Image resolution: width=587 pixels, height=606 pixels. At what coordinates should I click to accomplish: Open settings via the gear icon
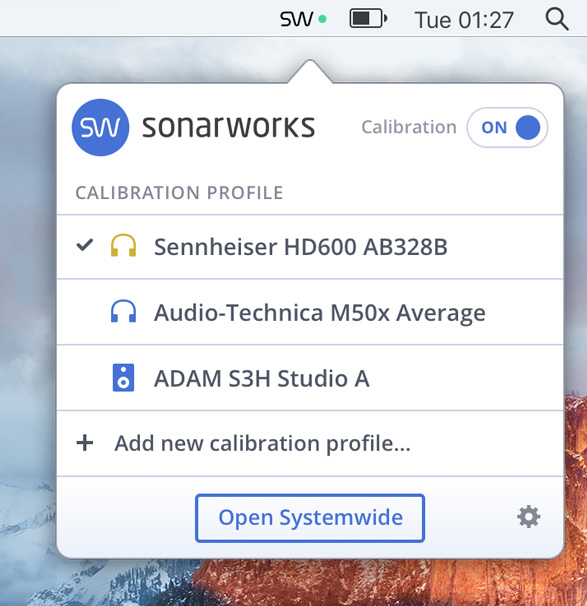[x=529, y=517]
